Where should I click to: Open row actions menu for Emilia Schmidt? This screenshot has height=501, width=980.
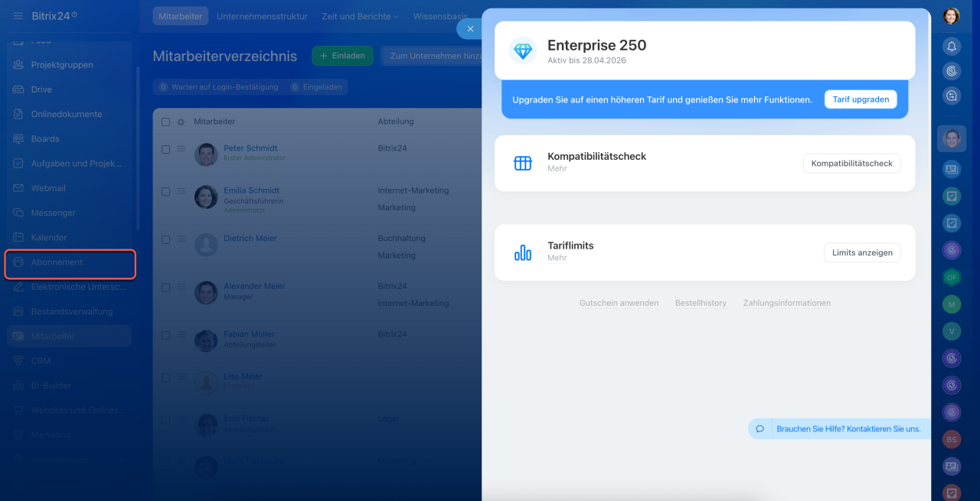[x=181, y=191]
